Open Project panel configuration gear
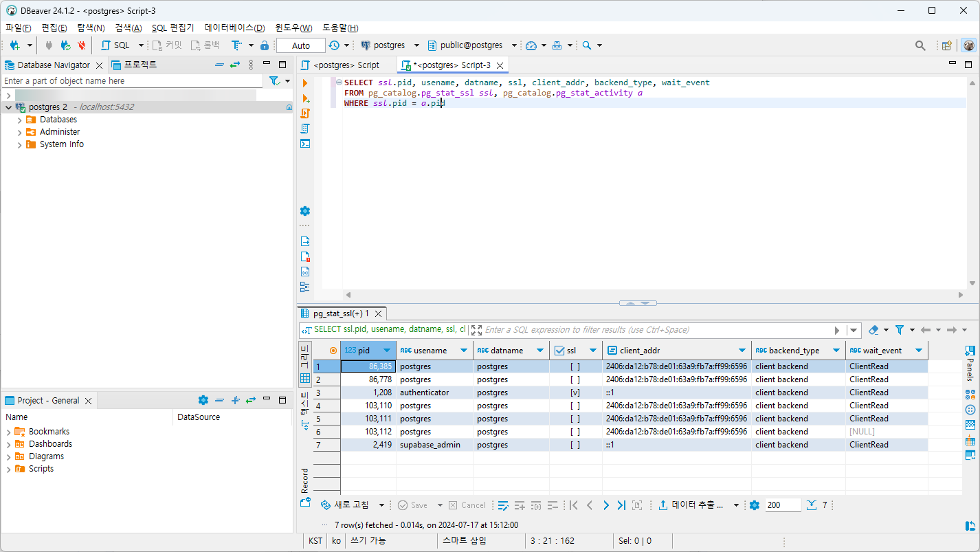 coord(203,400)
